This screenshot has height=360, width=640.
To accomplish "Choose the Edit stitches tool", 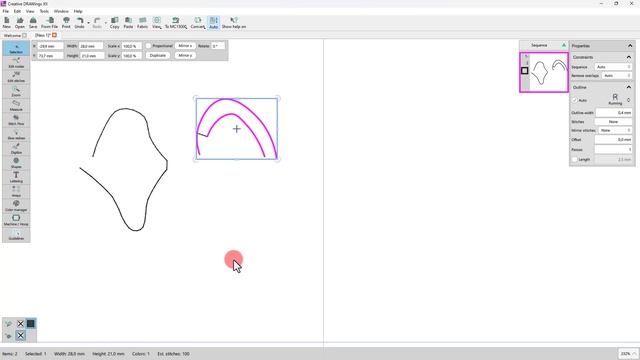I will 16,77.
